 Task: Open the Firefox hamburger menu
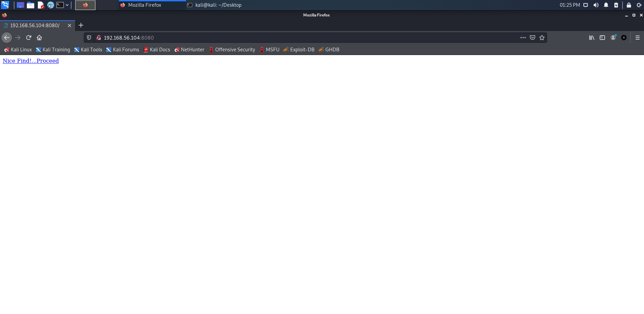pyautogui.click(x=638, y=38)
